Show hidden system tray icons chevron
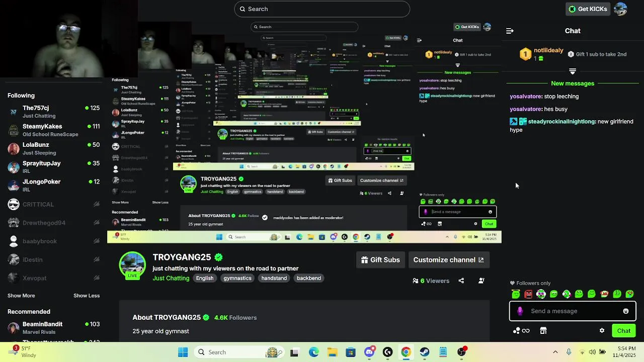 pyautogui.click(x=555, y=352)
